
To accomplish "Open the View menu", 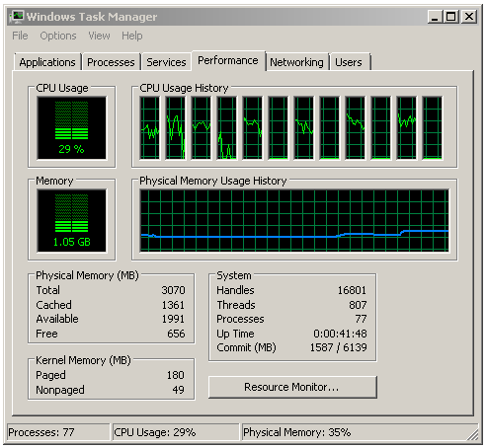I will pyautogui.click(x=99, y=36).
